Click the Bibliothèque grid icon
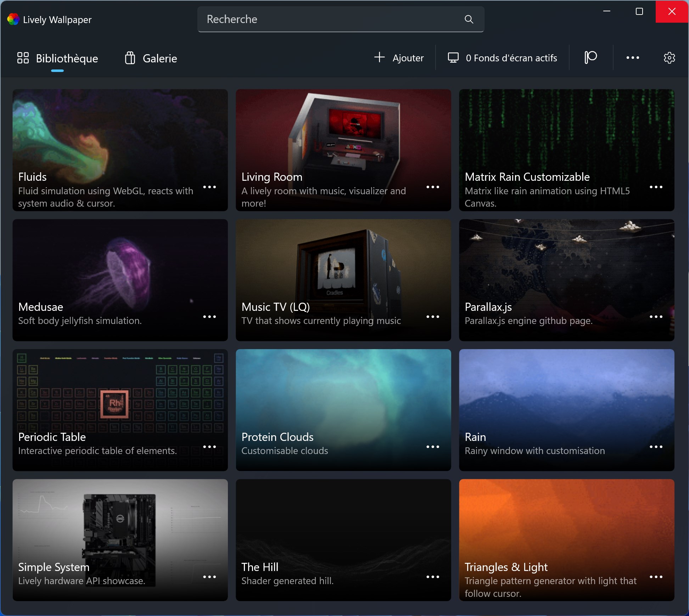 click(x=23, y=58)
